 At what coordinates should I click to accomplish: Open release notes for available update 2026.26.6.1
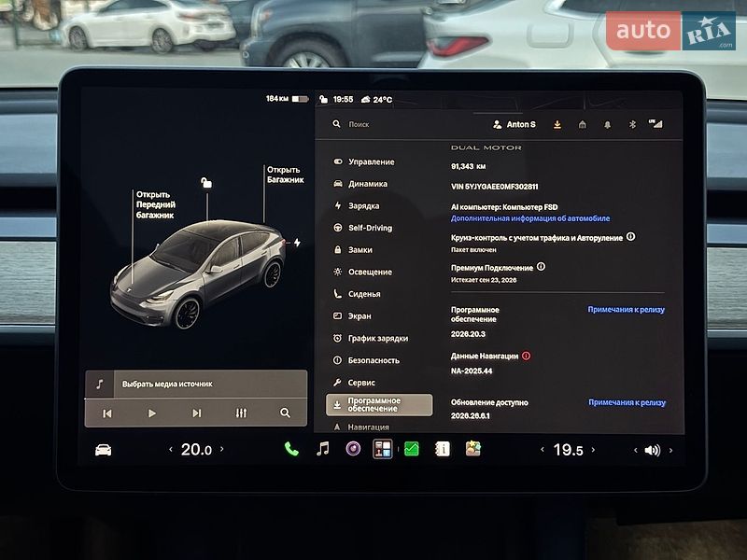[627, 402]
